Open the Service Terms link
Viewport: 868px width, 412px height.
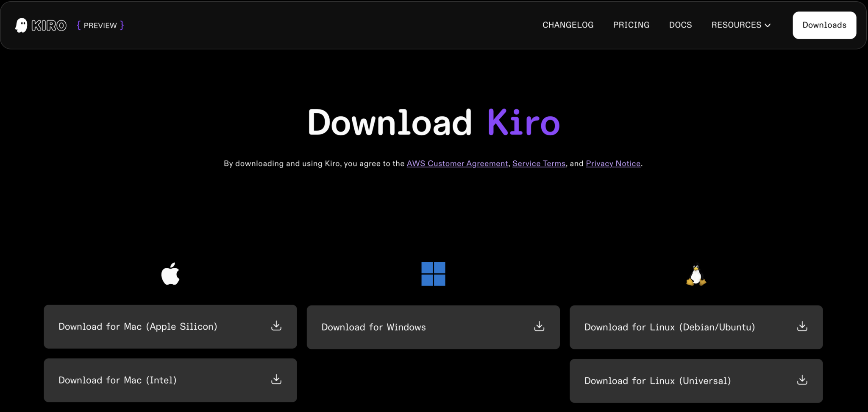[x=539, y=163]
